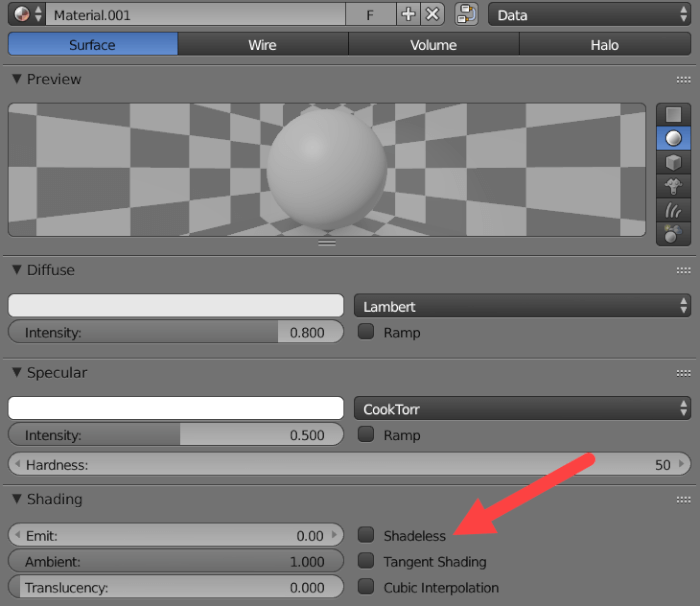This screenshot has width=700, height=606.
Task: Collapse the Specular panel
Action: point(17,372)
